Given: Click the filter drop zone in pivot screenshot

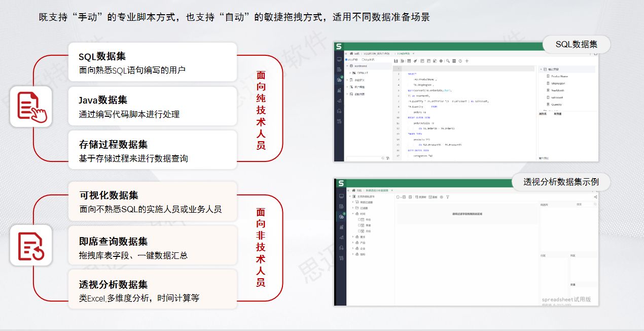Looking at the screenshot, I should (x=467, y=214).
